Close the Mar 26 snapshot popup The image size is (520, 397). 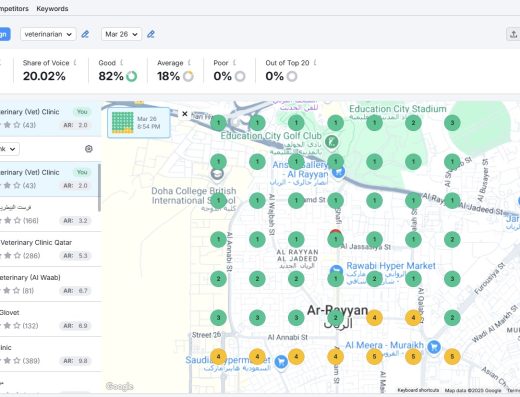point(185,114)
